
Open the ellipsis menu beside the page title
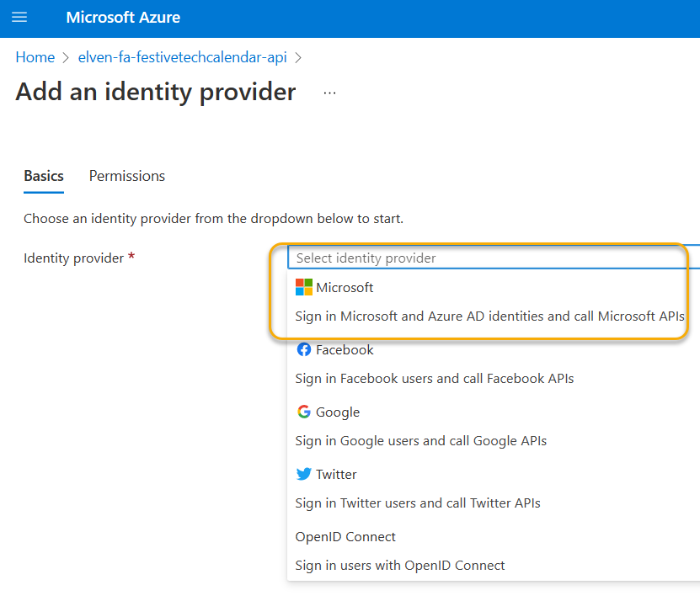click(329, 93)
